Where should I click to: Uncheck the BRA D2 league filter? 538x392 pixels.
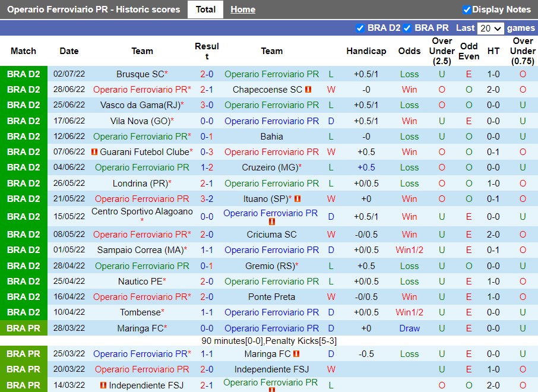[360, 28]
